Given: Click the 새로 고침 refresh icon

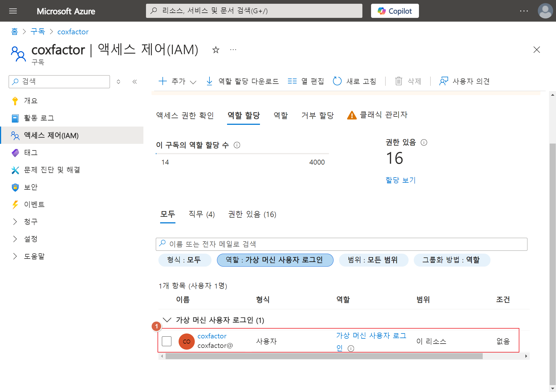Looking at the screenshot, I should tap(337, 81).
